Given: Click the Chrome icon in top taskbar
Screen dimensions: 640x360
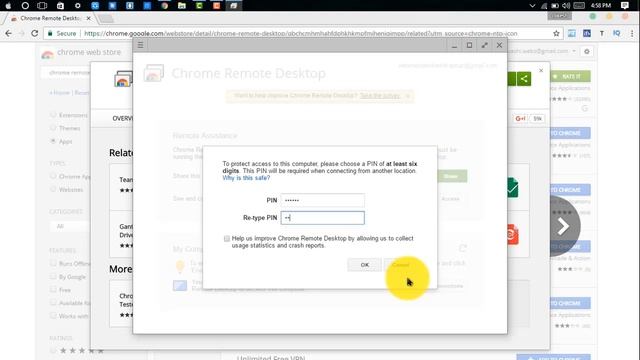Looking at the screenshot, I should 164,6.
